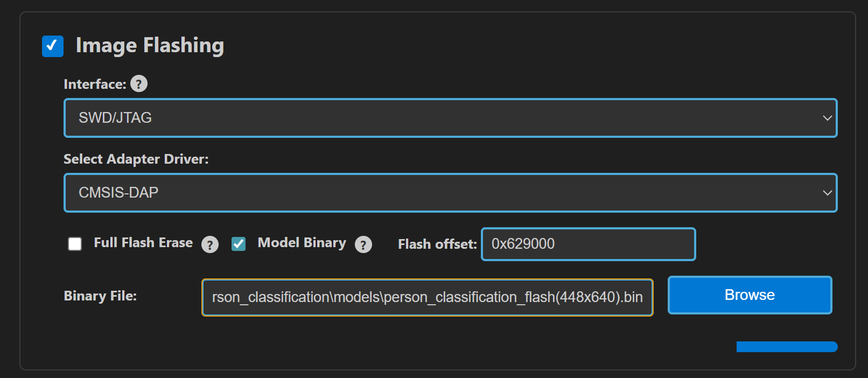Disable the Model Binary checkbox
The height and width of the screenshot is (378, 868).
pos(239,244)
